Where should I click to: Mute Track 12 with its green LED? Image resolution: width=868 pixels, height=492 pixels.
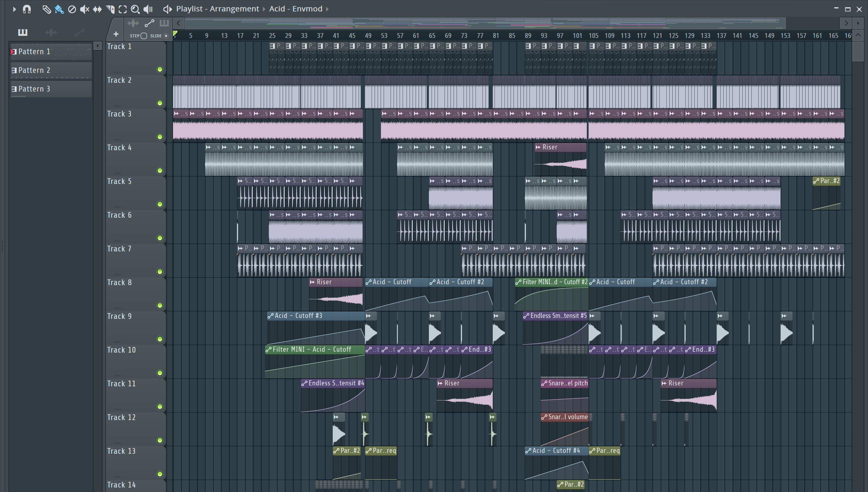(160, 440)
